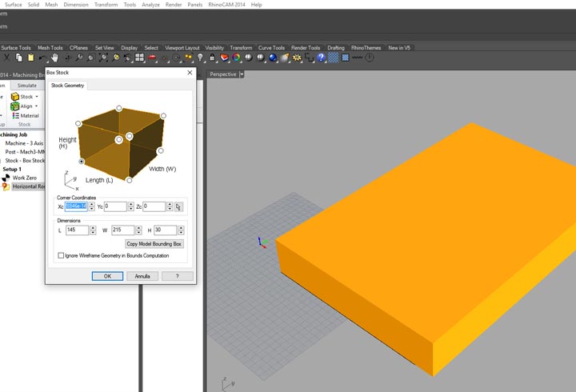
Task: Select Machine - 3 Axis tree item
Action: coord(24,143)
